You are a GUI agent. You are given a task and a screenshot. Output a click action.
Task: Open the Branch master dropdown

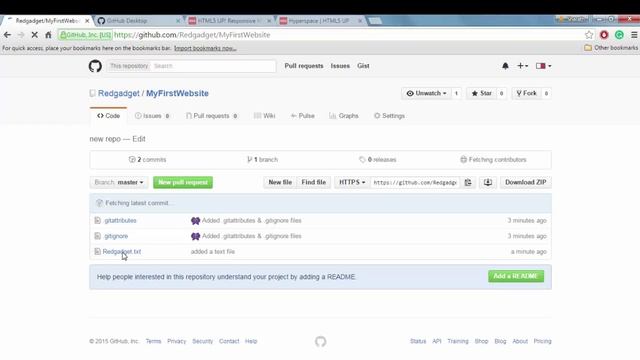pos(119,182)
